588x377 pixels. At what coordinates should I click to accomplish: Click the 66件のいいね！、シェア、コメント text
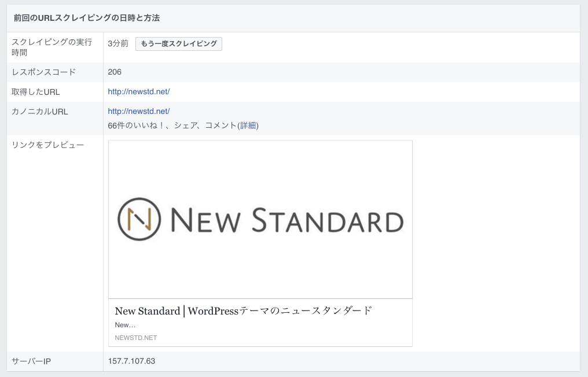click(x=172, y=125)
